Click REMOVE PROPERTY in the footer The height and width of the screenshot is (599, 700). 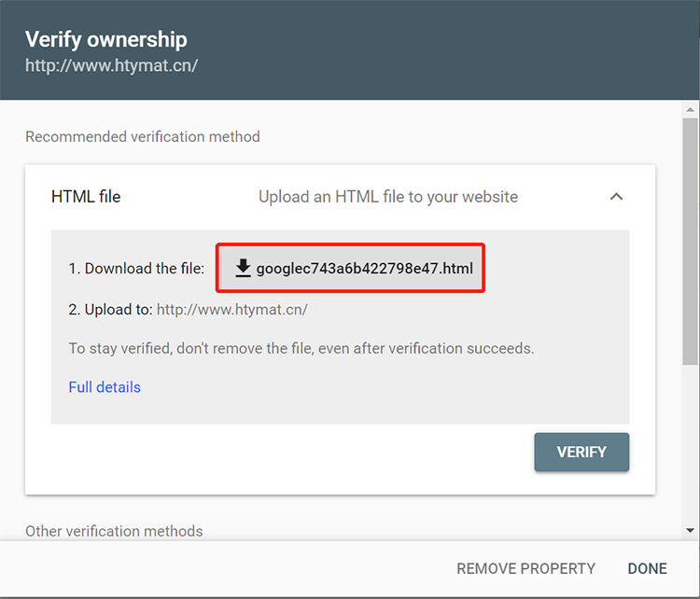pyautogui.click(x=525, y=568)
